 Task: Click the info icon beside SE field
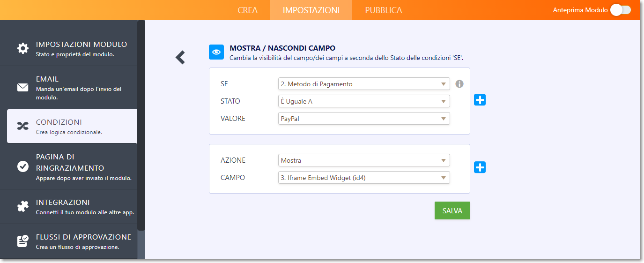point(459,84)
